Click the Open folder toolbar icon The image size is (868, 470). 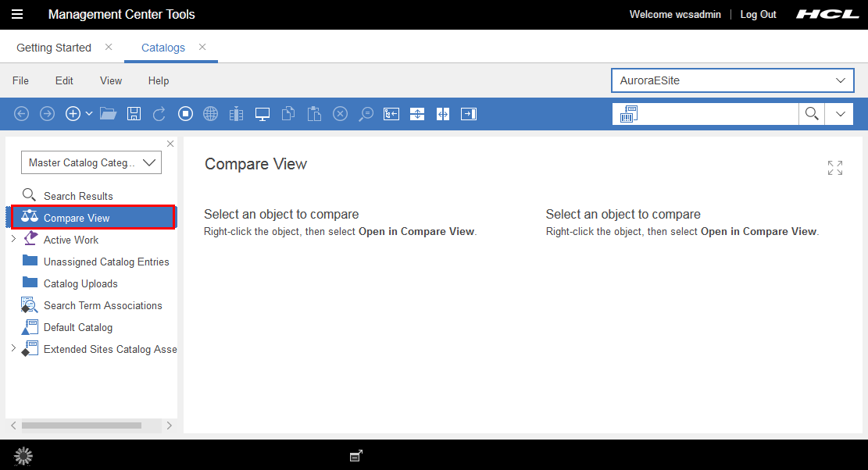108,114
